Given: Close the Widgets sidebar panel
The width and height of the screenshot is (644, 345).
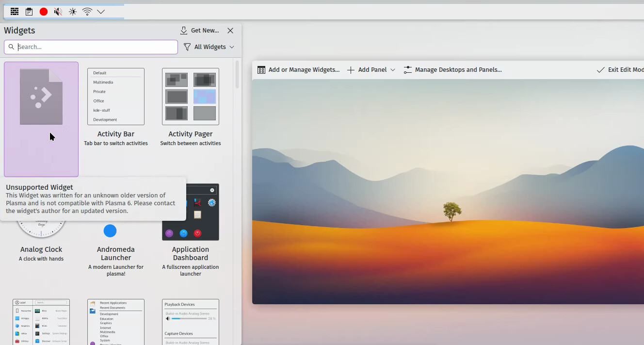Looking at the screenshot, I should [x=230, y=31].
